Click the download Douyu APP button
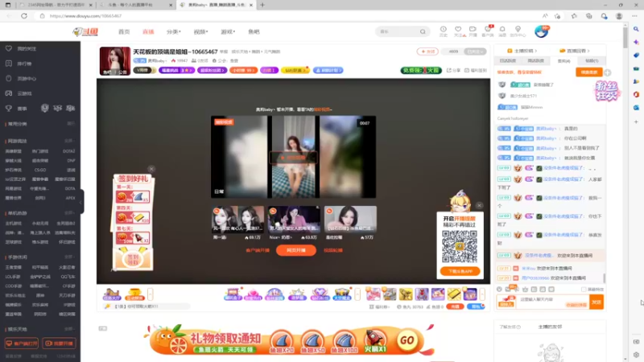 (460, 271)
